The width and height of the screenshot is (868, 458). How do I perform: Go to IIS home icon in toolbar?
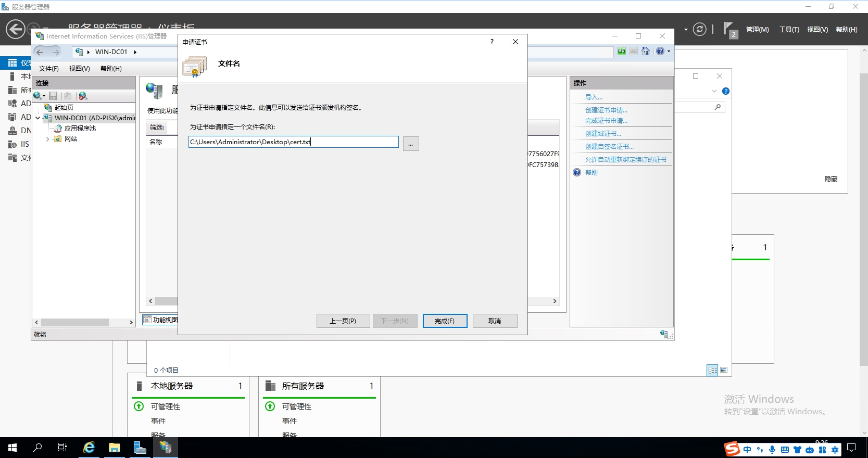pyautogui.click(x=646, y=51)
